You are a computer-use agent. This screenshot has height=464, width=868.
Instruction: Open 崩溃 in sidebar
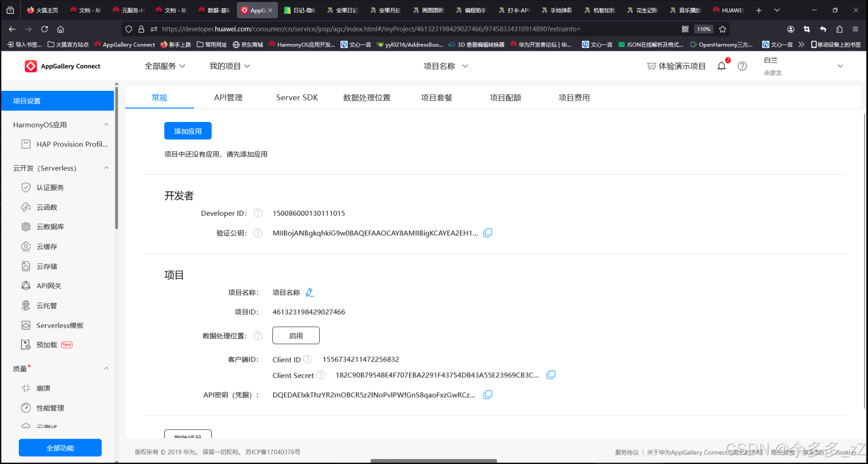43,388
